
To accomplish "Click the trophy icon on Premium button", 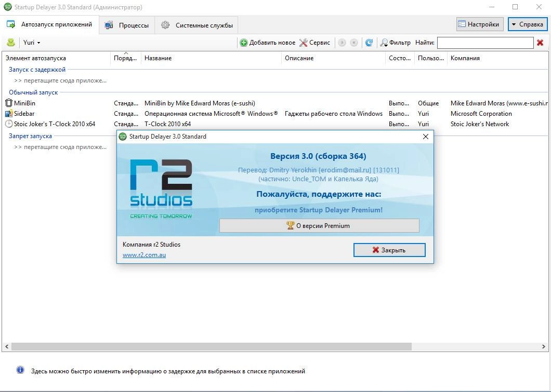I will tap(290, 225).
